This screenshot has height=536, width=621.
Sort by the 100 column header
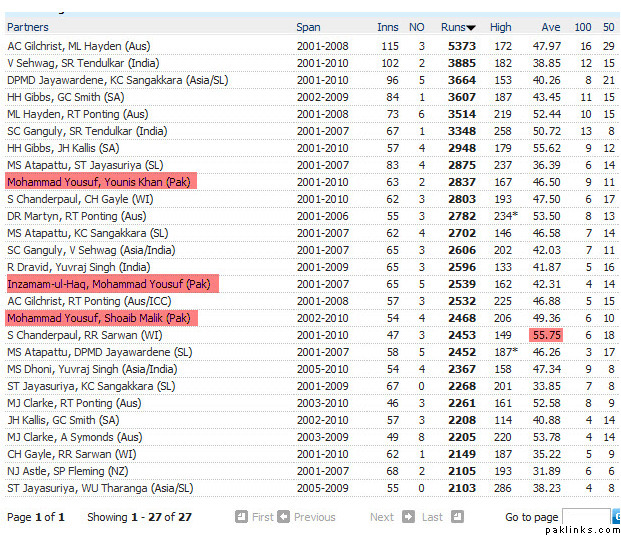tap(582, 27)
